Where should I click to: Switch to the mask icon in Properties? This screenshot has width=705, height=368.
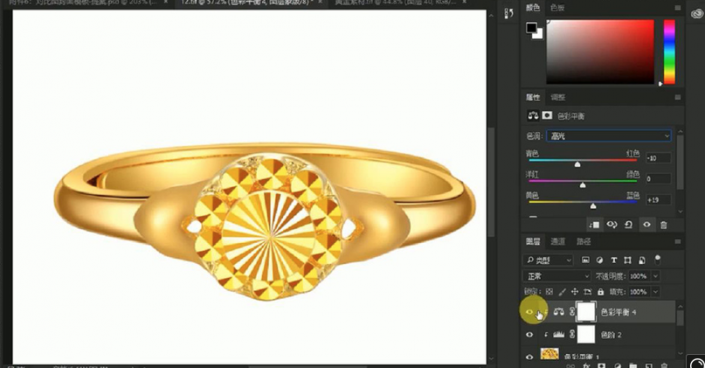[547, 116]
